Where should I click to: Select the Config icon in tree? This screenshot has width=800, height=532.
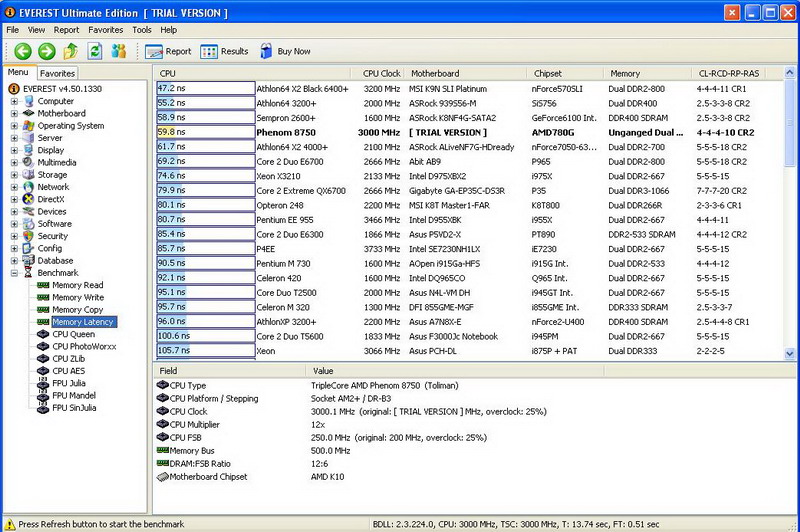click(x=29, y=248)
